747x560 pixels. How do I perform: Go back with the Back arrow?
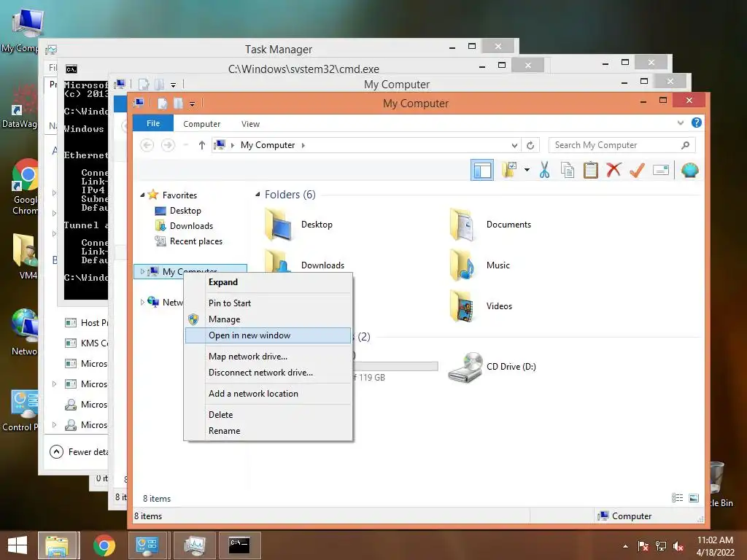147,145
